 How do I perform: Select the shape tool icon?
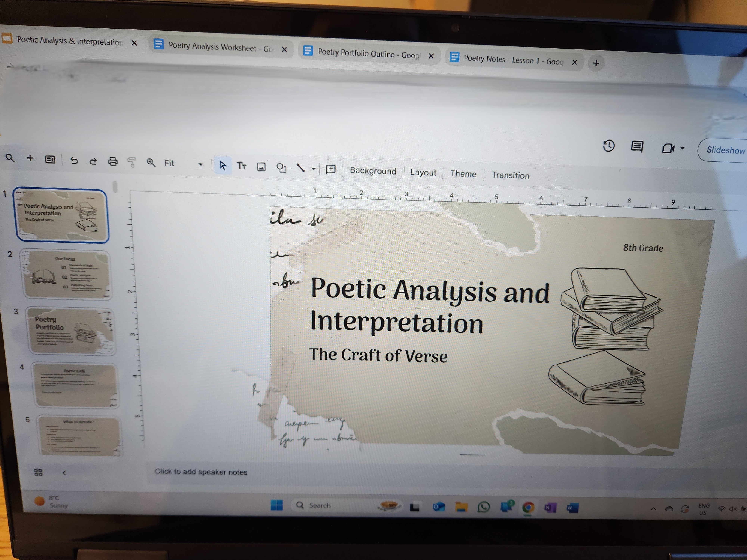pos(281,167)
